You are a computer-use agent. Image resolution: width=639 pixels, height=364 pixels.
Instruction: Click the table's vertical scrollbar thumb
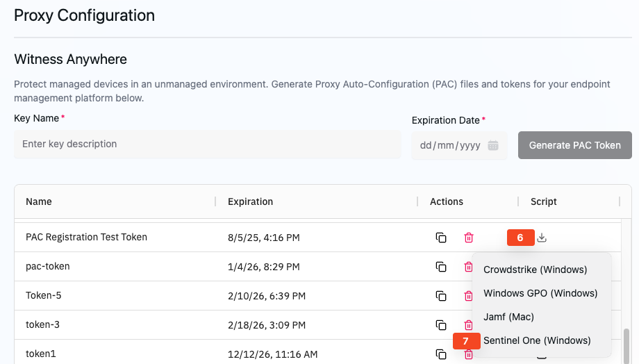(x=627, y=345)
